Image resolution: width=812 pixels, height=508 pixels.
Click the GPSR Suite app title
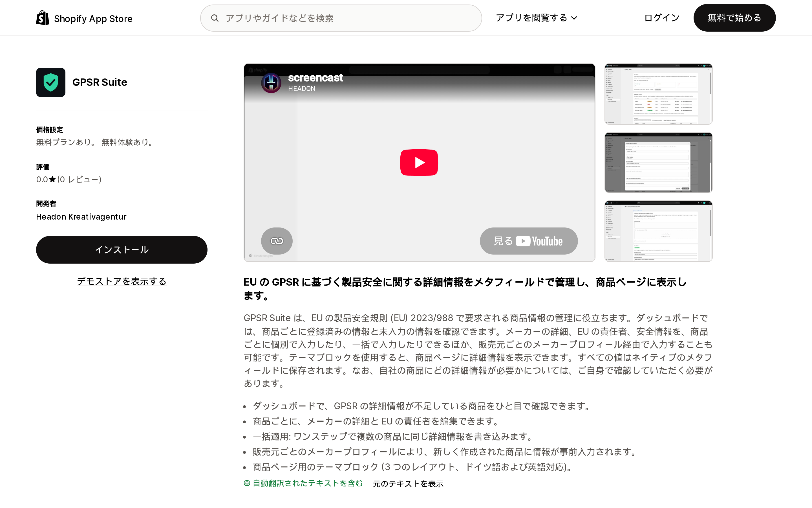[x=100, y=82]
